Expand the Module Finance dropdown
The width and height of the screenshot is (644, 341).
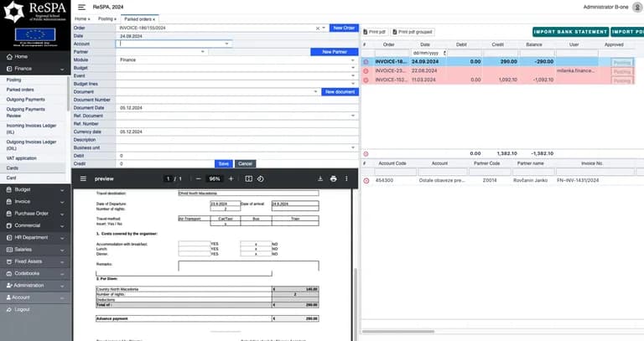click(352, 60)
